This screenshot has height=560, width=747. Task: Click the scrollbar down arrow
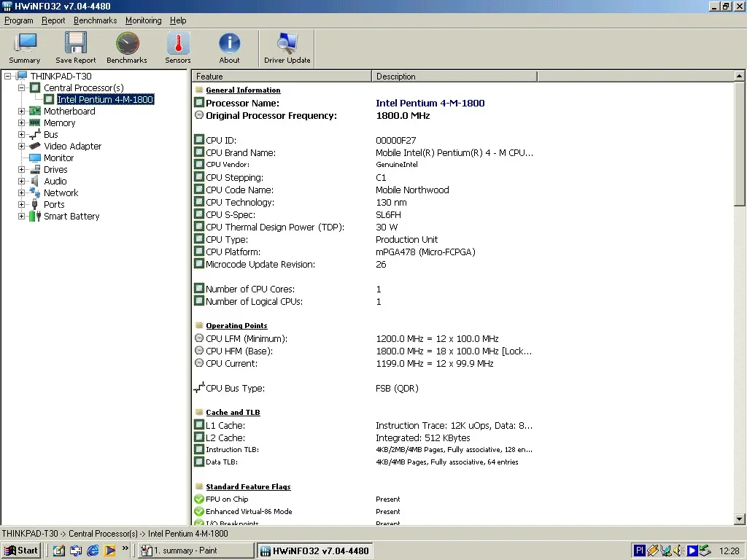[x=739, y=519]
